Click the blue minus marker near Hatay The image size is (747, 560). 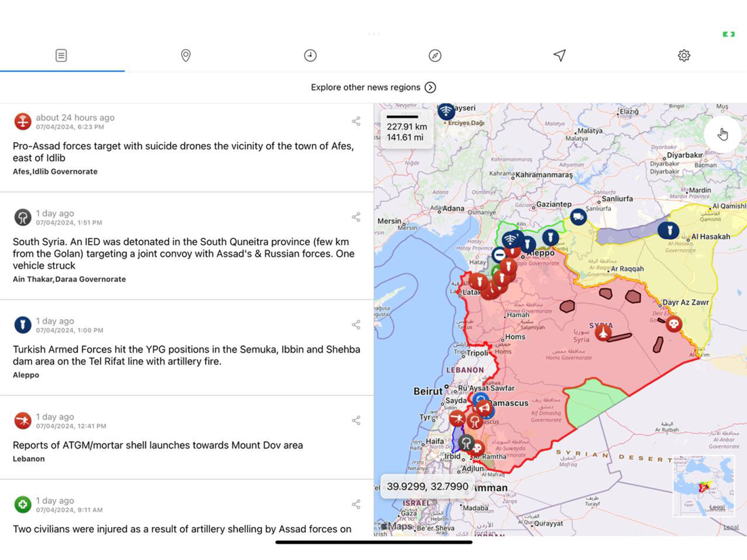click(x=499, y=255)
